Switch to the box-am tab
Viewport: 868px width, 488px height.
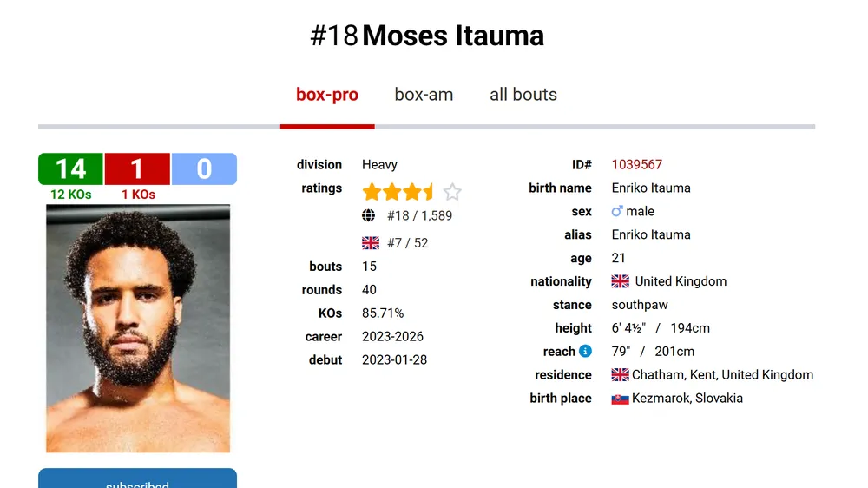[x=424, y=95]
